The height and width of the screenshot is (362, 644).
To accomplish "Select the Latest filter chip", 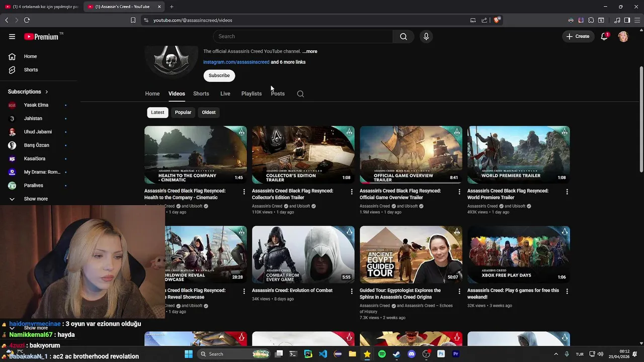I will coord(157,112).
